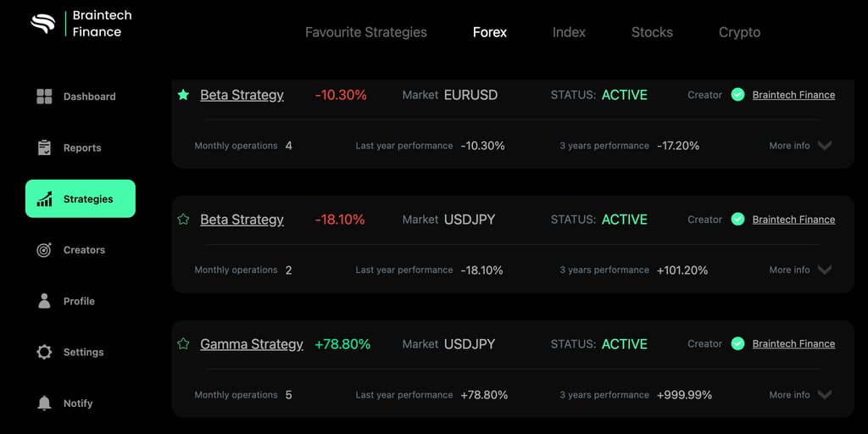
Task: Switch to the Crypto tab
Action: tap(739, 32)
